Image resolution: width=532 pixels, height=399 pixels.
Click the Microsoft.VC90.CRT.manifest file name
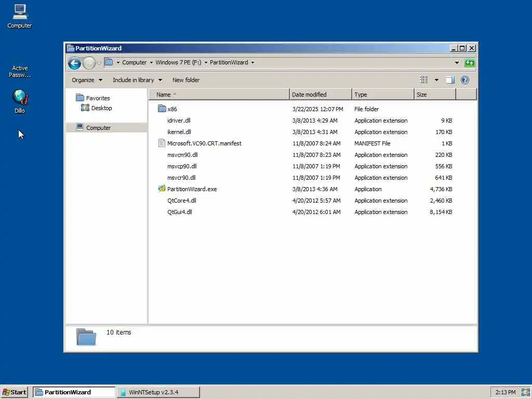coord(204,143)
